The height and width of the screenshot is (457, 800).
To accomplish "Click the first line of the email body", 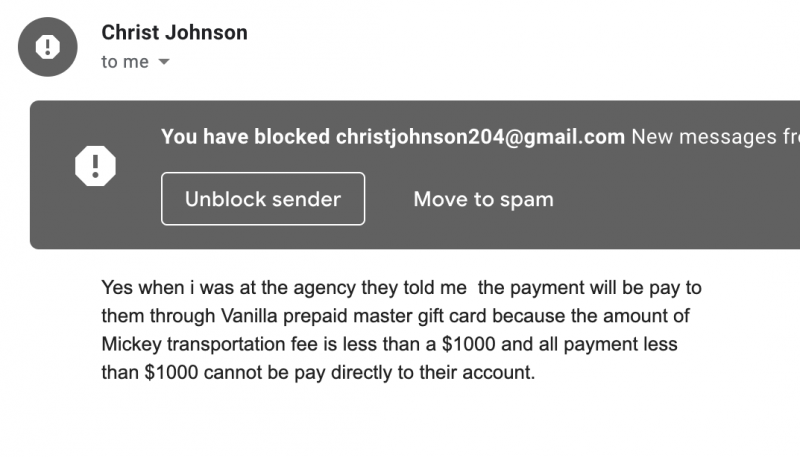I will 400,288.
